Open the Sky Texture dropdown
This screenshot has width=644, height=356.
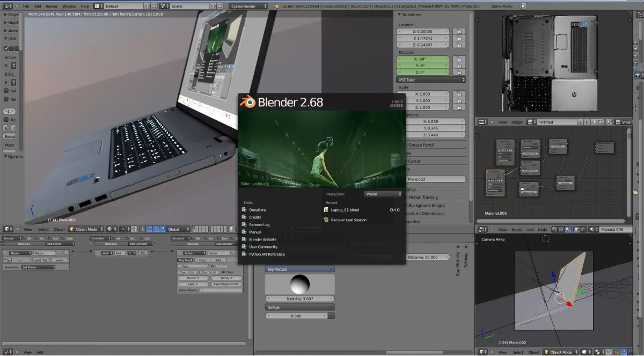tap(299, 269)
